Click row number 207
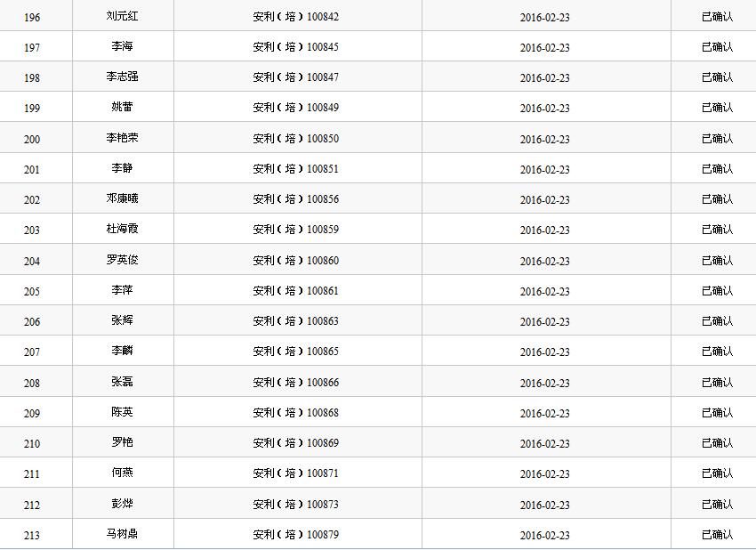 pyautogui.click(x=32, y=352)
